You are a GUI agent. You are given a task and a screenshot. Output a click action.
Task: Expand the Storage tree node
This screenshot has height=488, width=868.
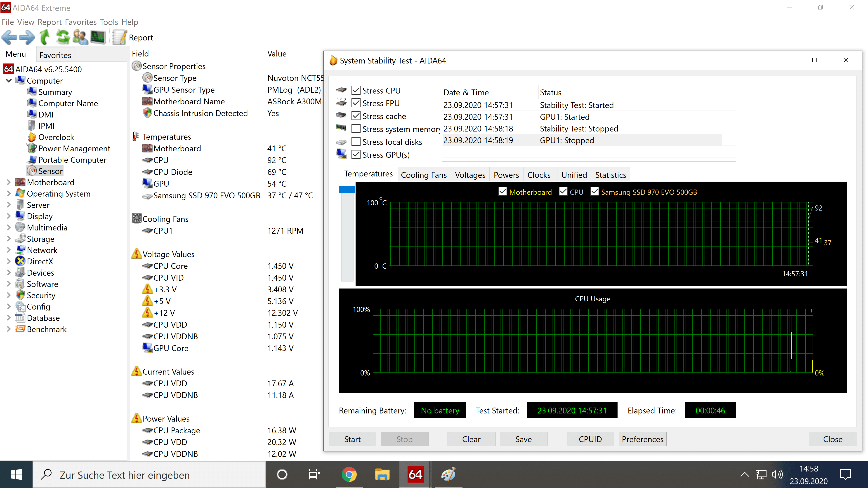(x=9, y=238)
